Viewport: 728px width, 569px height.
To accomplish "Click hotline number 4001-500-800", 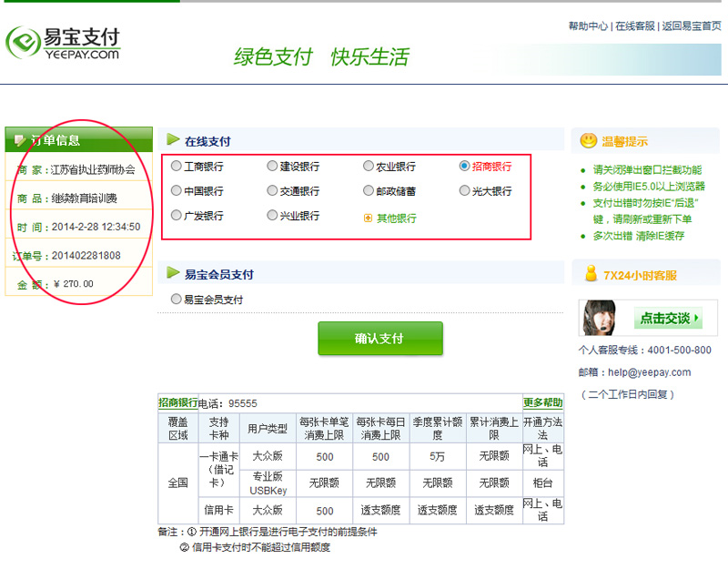I will 679,350.
